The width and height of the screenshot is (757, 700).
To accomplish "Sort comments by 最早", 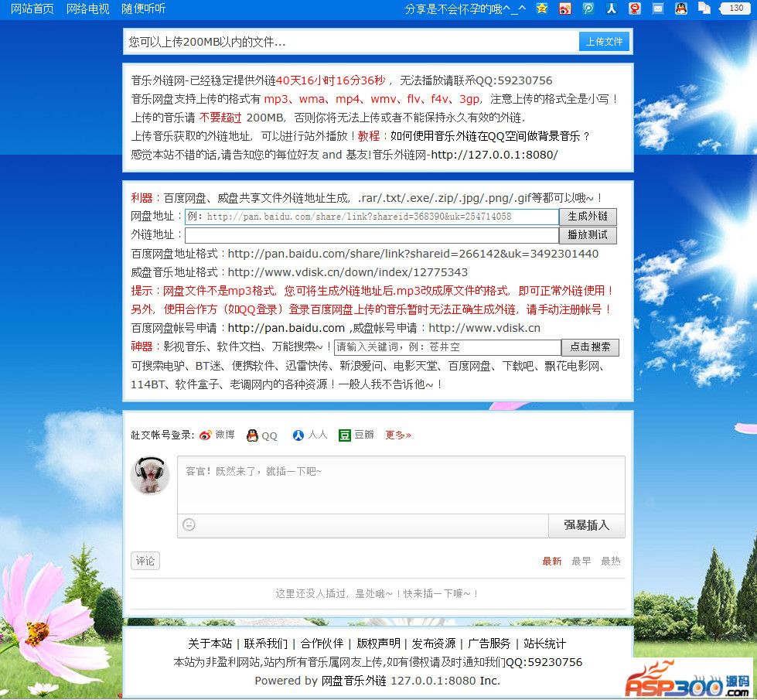I will (581, 562).
